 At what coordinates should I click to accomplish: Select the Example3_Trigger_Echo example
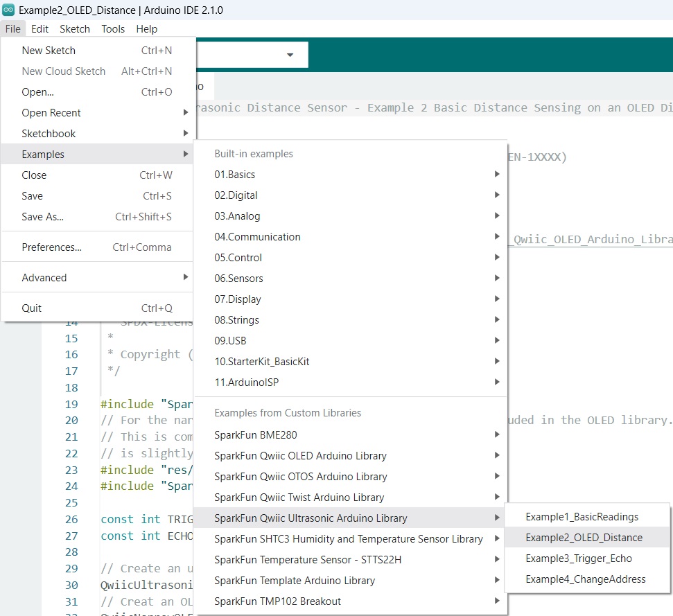(x=578, y=558)
